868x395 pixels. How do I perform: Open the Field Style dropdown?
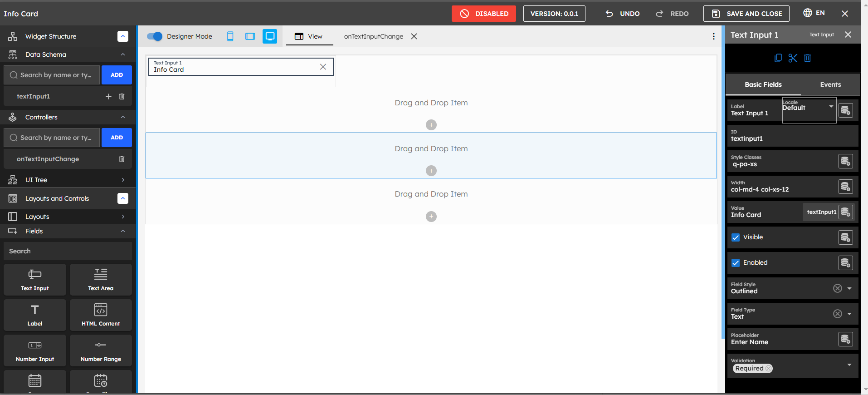point(849,288)
